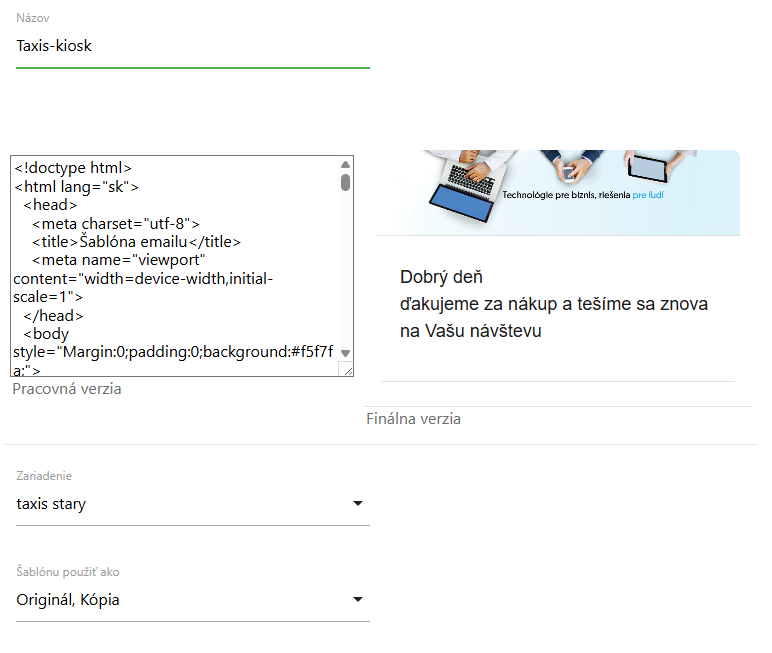The width and height of the screenshot is (772, 653).
Task: Click the blue 'pre ľudí' banner text
Action: tap(647, 195)
